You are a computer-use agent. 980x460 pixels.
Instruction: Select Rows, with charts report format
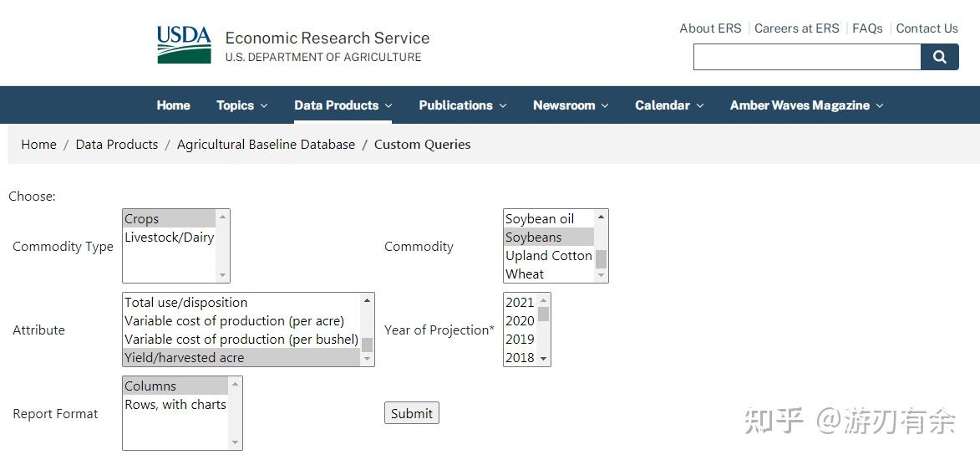pos(175,405)
